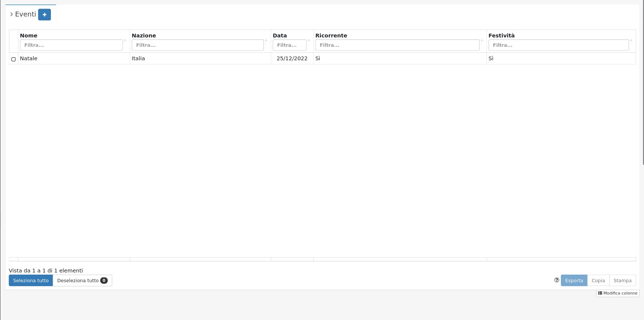Tick the checkbox for the Natale row
644x320 pixels.
tap(13, 59)
